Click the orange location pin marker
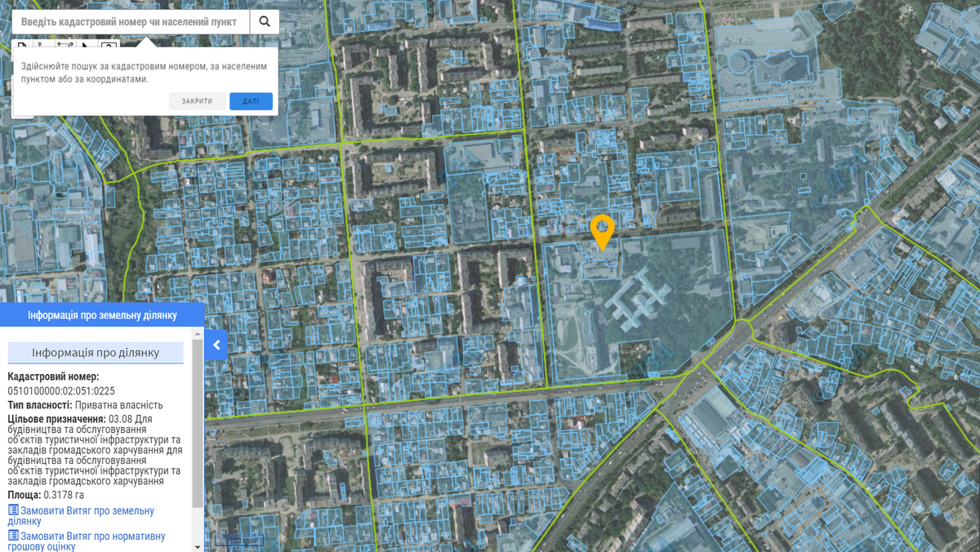This screenshot has width=980, height=552. tap(603, 233)
